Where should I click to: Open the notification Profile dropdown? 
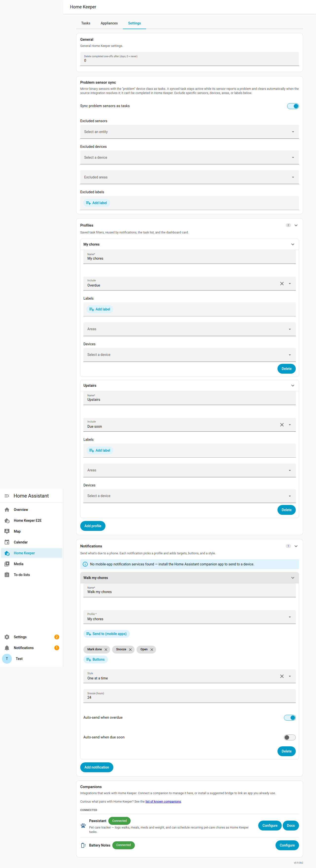pyautogui.click(x=189, y=617)
